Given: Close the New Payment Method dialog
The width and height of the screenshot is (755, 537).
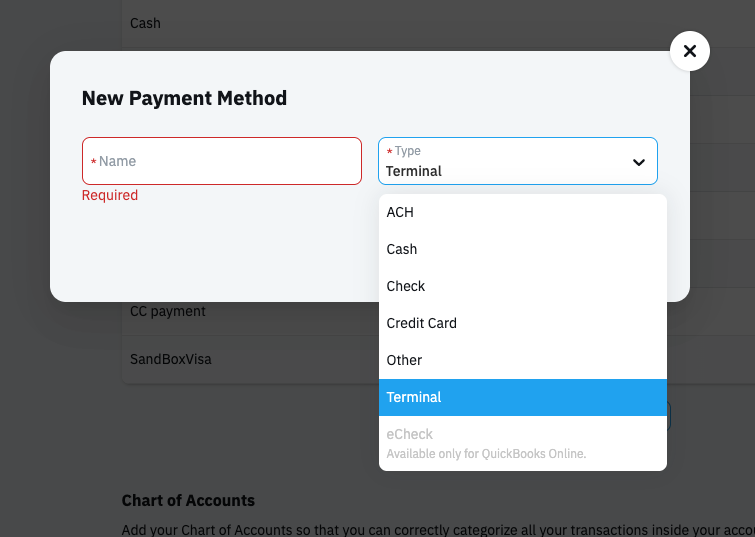Looking at the screenshot, I should click(689, 51).
